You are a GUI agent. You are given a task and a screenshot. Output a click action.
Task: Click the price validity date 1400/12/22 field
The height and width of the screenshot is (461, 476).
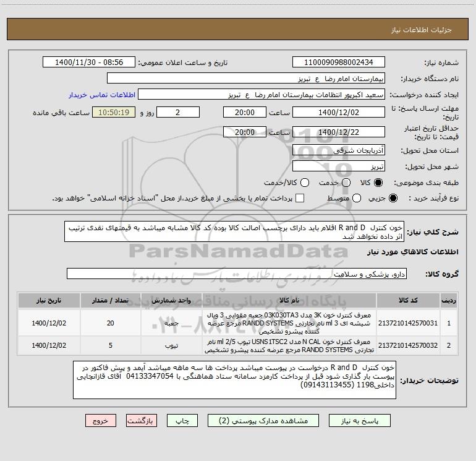click(339, 132)
